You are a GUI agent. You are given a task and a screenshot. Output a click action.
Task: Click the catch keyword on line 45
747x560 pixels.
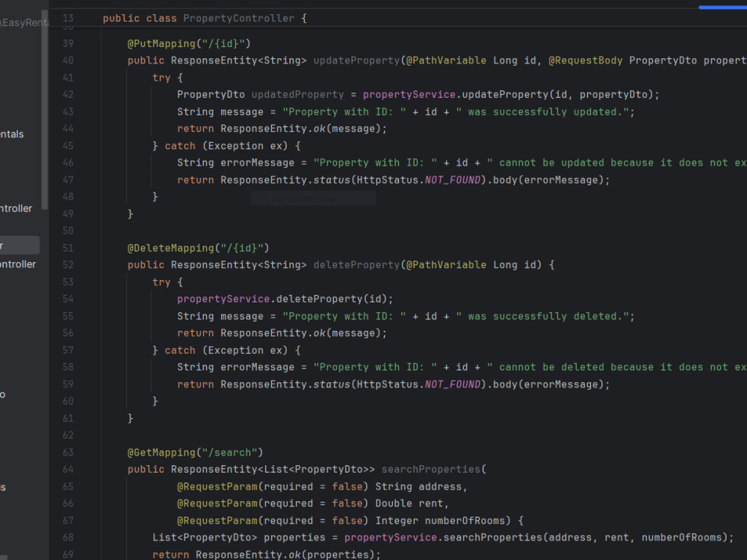tap(180, 146)
